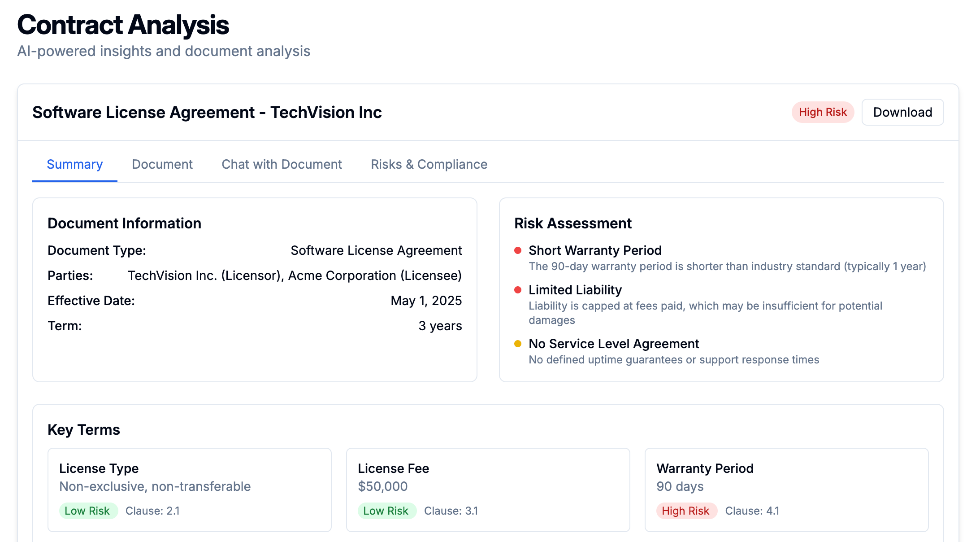980x542 pixels.
Task: Switch to the Document tab
Action: (162, 164)
